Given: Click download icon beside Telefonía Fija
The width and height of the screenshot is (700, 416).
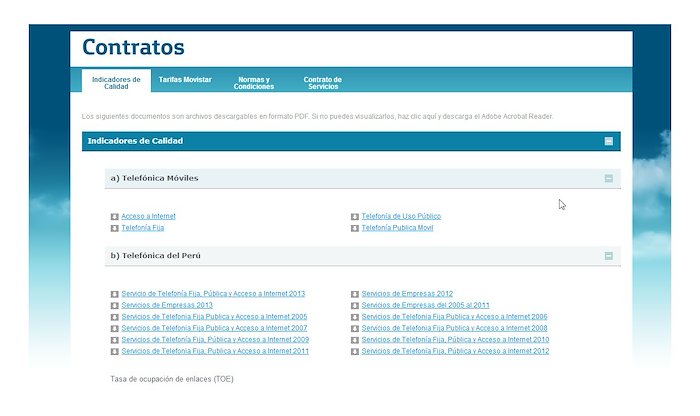Looking at the screenshot, I should pyautogui.click(x=115, y=228).
